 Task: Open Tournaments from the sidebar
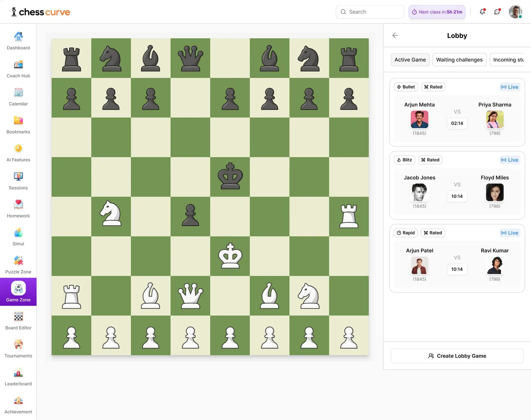click(18, 349)
